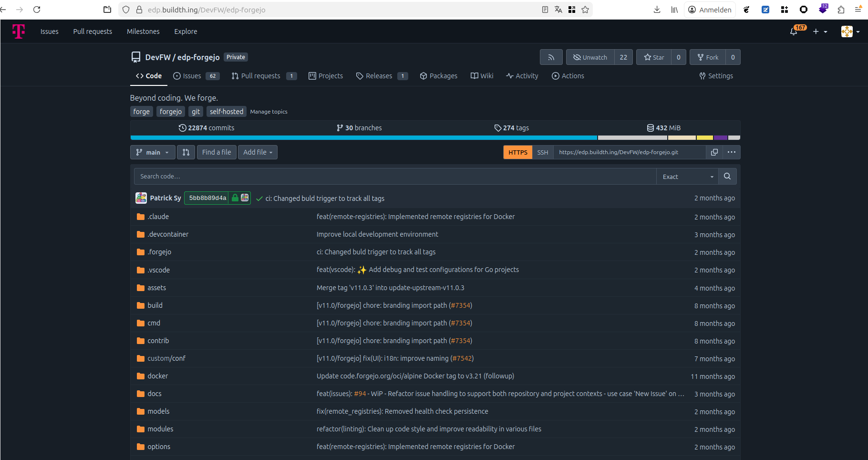Star the edp-forgejo repository
This screenshot has width=868, height=460.
click(x=654, y=57)
